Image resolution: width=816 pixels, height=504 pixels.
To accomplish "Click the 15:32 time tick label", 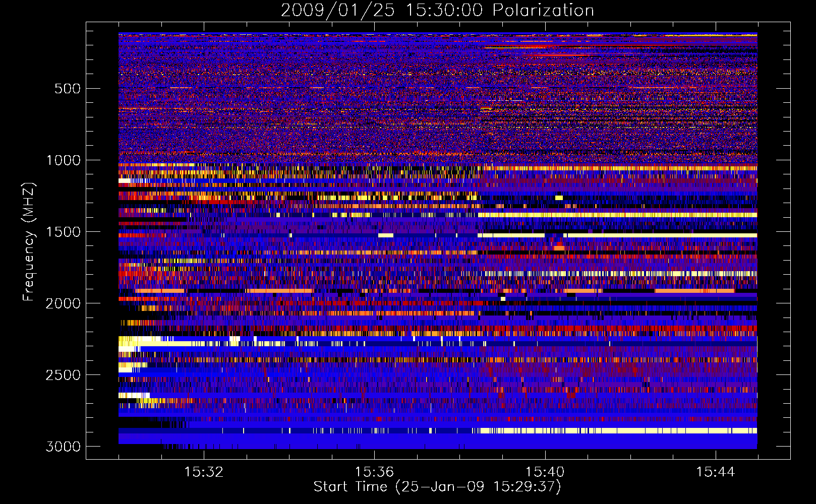I will point(204,472).
